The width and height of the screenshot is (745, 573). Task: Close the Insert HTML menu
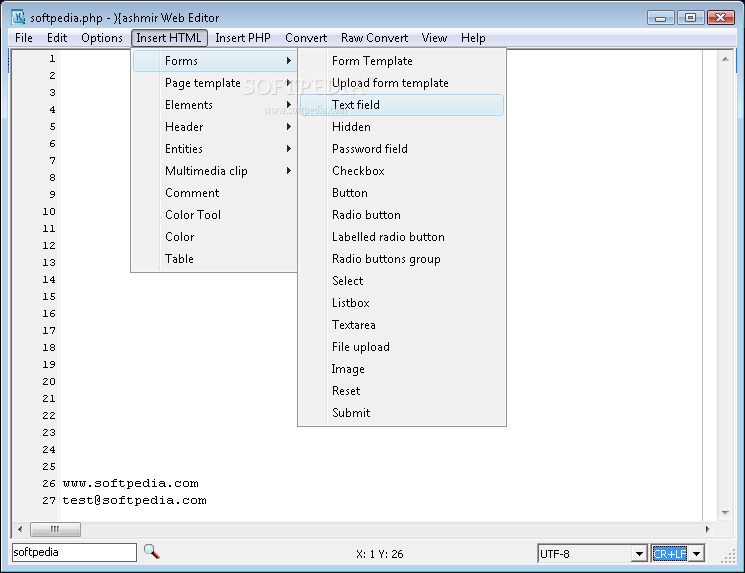click(169, 38)
